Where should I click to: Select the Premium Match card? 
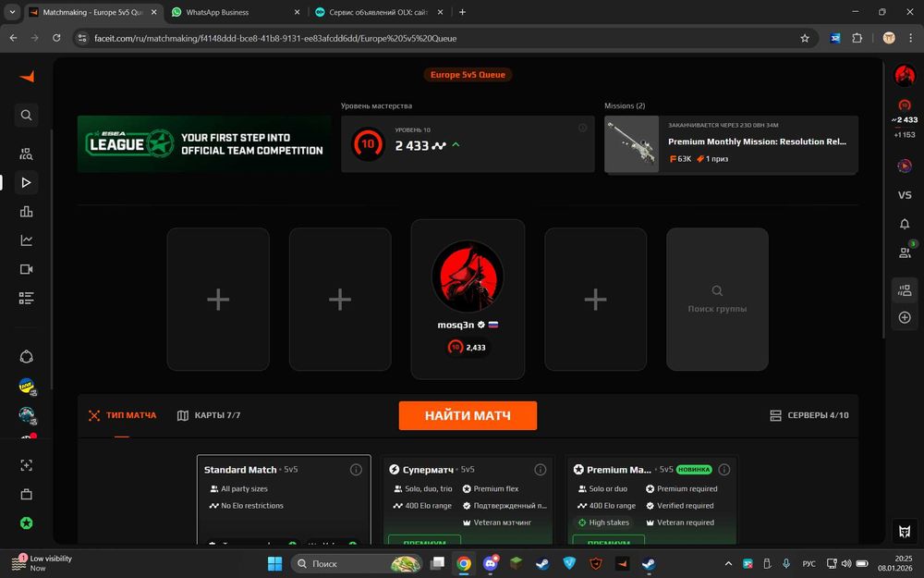coord(651,499)
